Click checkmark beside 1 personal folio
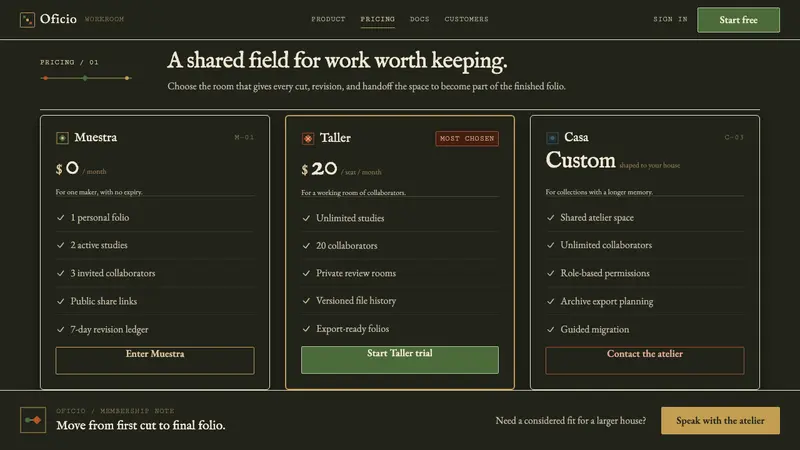 click(x=61, y=218)
